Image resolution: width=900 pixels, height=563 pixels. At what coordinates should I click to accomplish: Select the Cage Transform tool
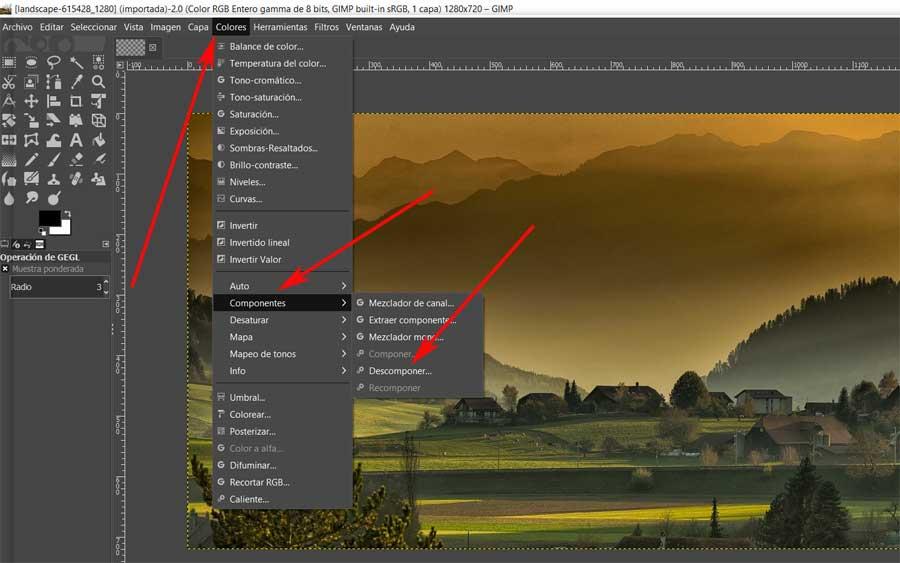(31, 140)
